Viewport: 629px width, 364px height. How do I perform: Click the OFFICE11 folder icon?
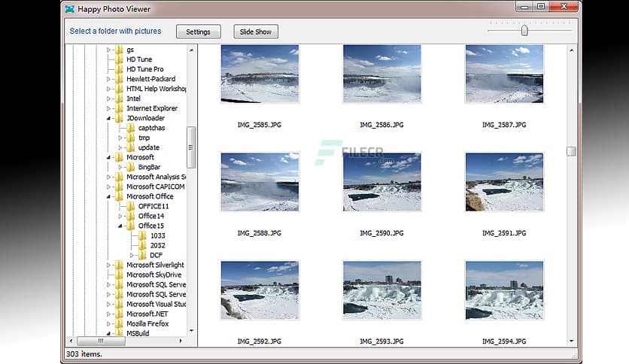[131, 206]
